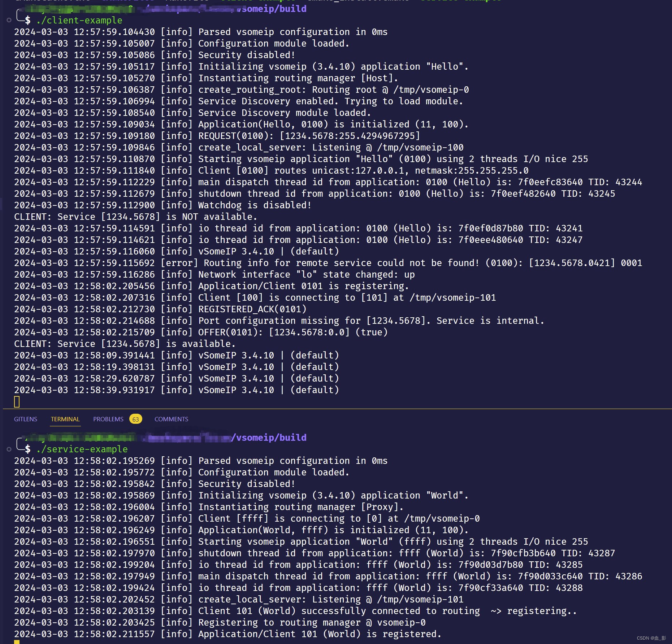This screenshot has height=644, width=672.
Task: Click 'Service Discovery module loaded.' line
Action: (192, 113)
